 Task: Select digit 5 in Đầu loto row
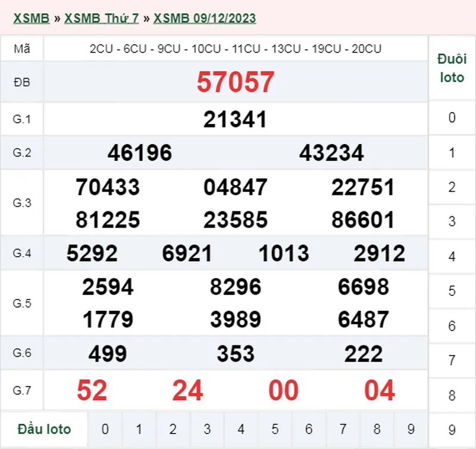click(x=275, y=429)
